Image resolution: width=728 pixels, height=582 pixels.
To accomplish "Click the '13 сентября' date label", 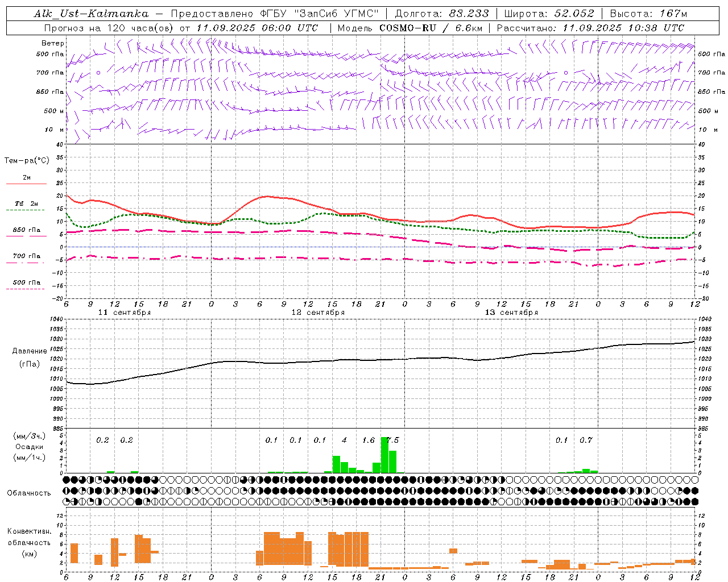I will point(511,313).
